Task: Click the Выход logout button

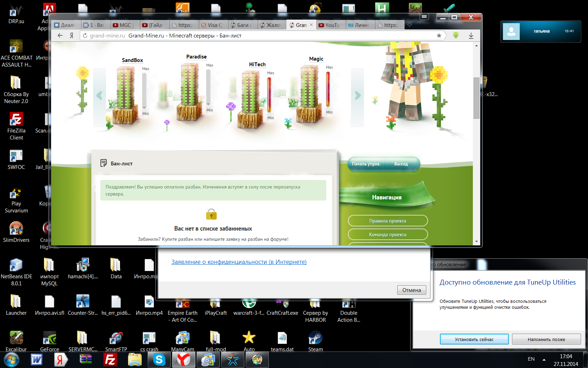Action: (401, 164)
